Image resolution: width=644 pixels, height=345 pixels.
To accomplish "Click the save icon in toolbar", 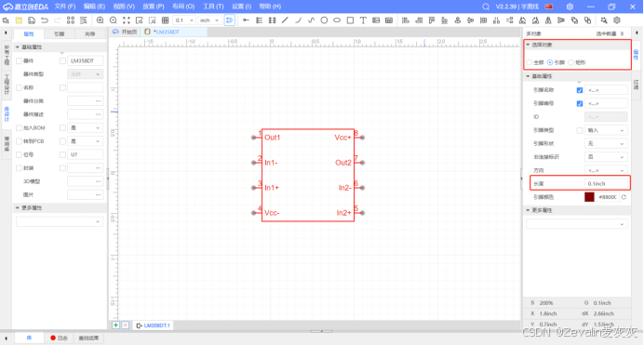I will [32, 20].
